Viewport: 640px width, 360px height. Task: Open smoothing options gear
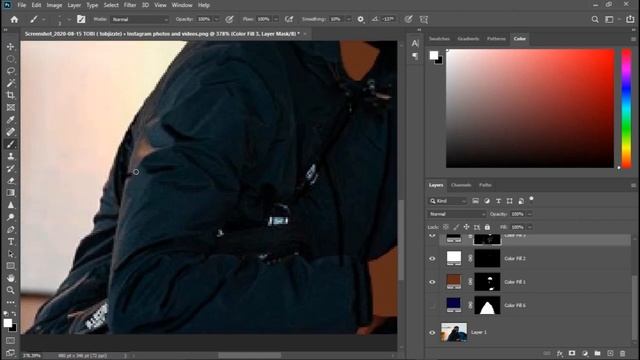360,19
